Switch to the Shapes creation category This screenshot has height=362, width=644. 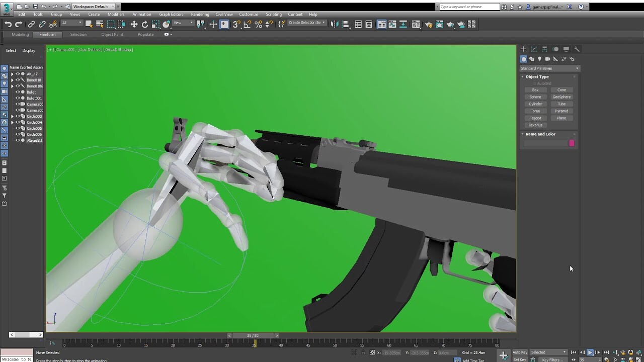(x=532, y=59)
